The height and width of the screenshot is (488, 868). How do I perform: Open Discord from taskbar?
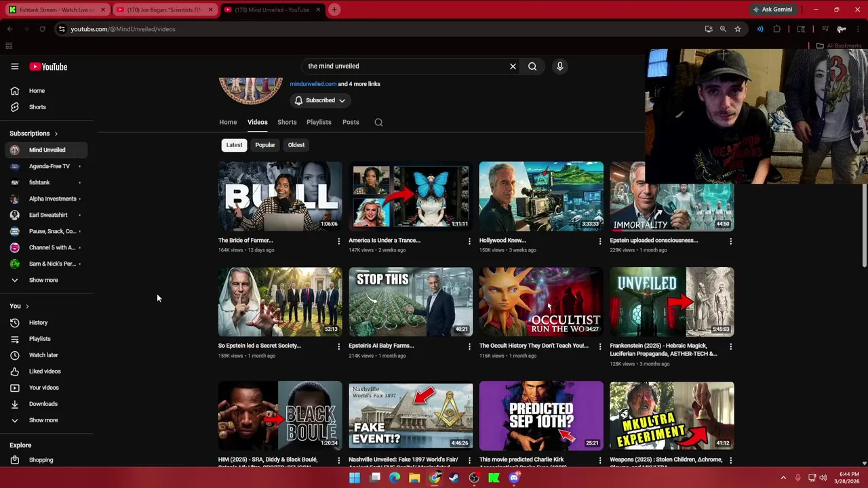(x=513, y=478)
